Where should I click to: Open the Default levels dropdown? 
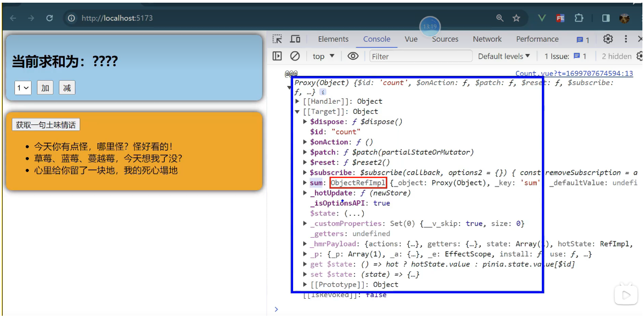pos(504,56)
